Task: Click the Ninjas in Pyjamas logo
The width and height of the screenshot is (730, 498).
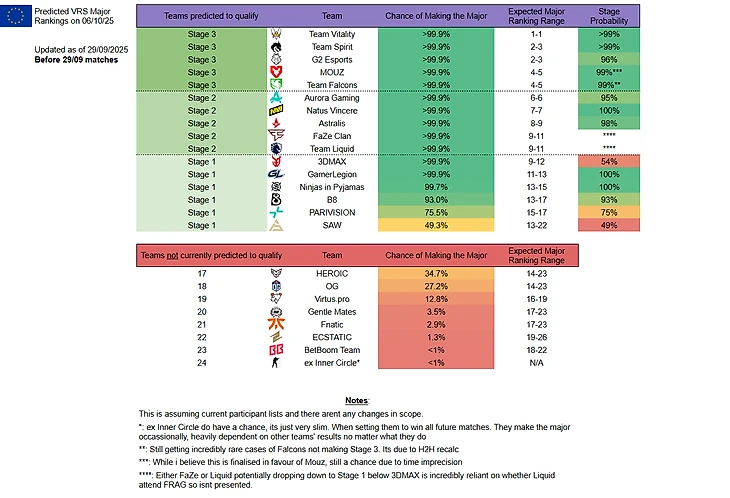Action: (x=276, y=187)
